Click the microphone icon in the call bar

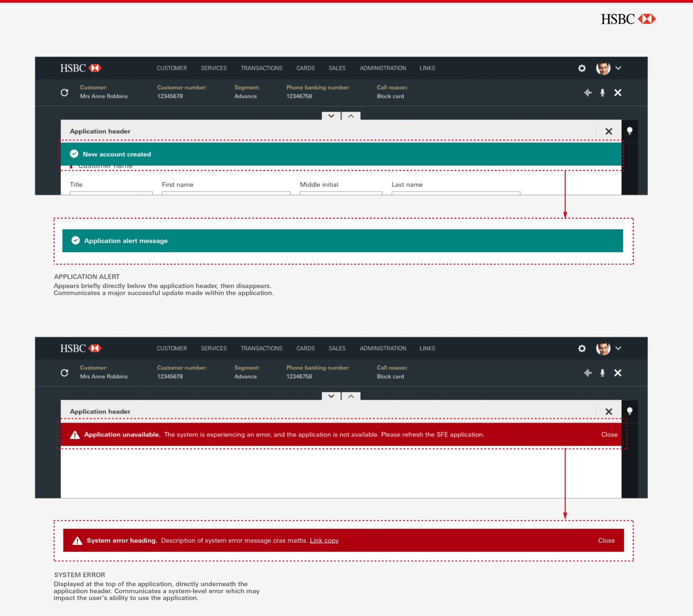coord(602,92)
